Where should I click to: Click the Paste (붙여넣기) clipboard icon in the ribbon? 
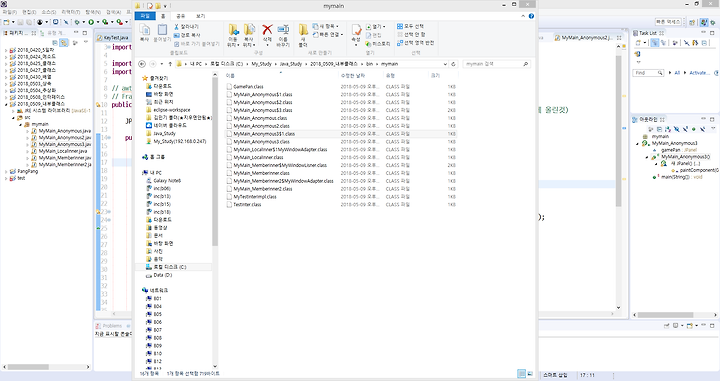162,31
